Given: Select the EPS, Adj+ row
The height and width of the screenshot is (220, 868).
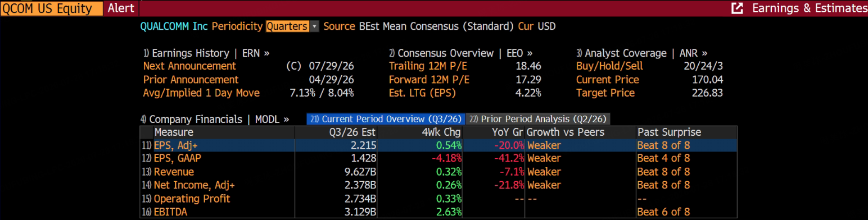Looking at the screenshot, I should (x=438, y=145).
